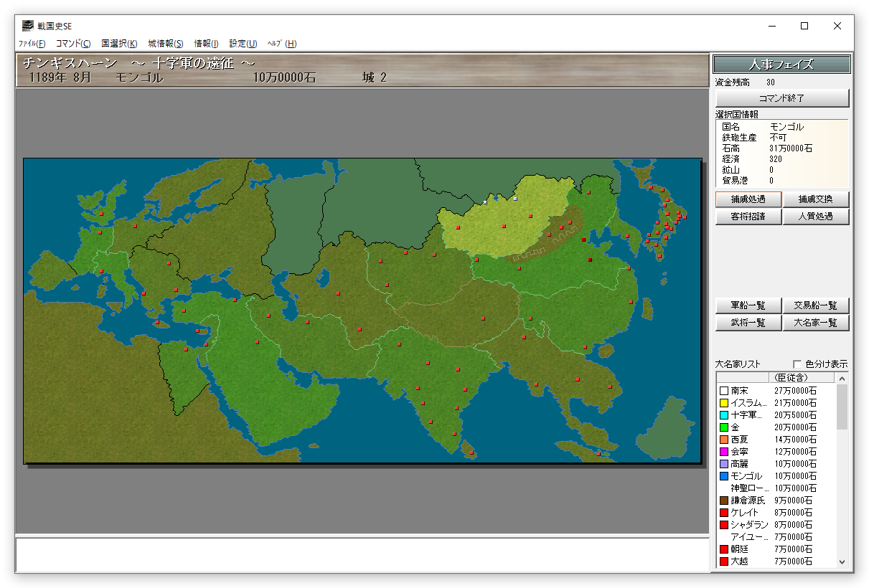Select the orange 西夏 faction icon

tap(723, 440)
